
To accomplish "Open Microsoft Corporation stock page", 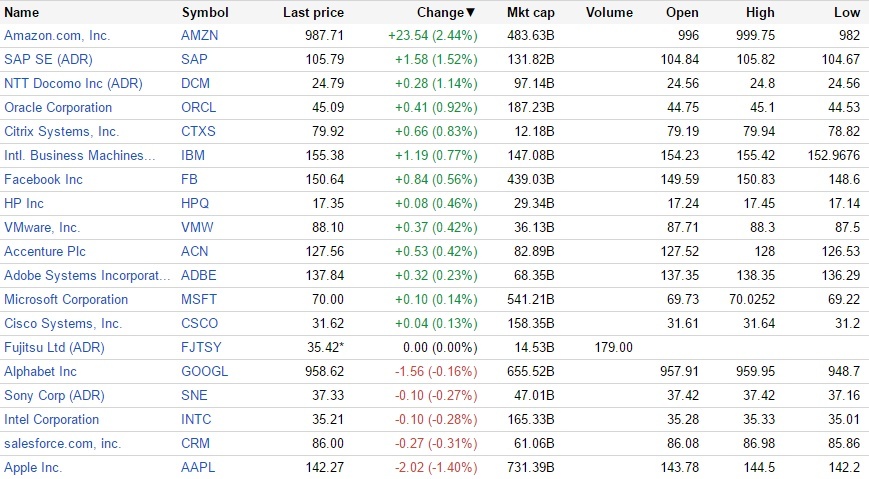I will point(66,300).
